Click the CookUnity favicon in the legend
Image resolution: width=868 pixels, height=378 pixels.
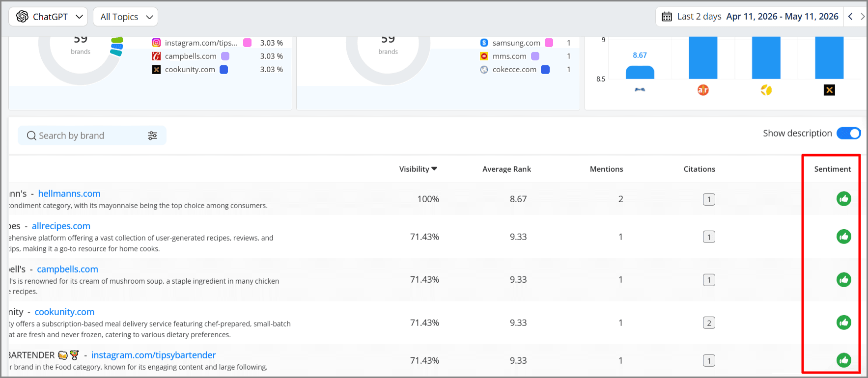tap(156, 69)
